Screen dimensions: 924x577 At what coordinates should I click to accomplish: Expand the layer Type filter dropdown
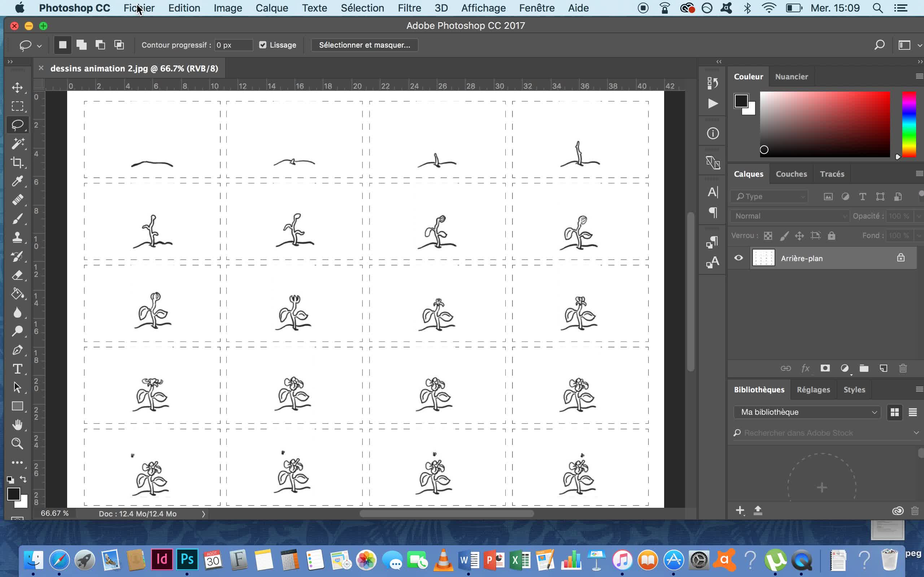[769, 197]
